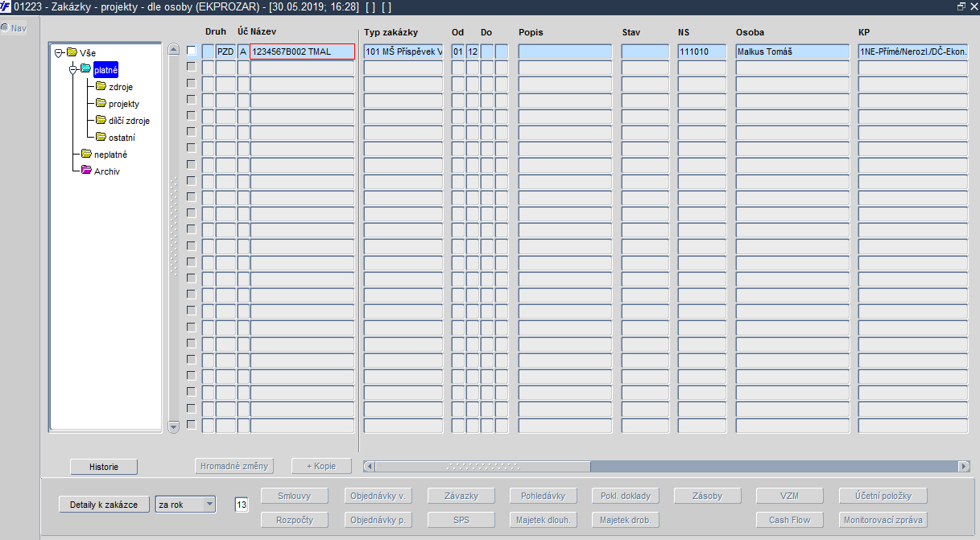The height and width of the screenshot is (540, 980).
Task: Click the neplatné folder icon
Action: [86, 154]
